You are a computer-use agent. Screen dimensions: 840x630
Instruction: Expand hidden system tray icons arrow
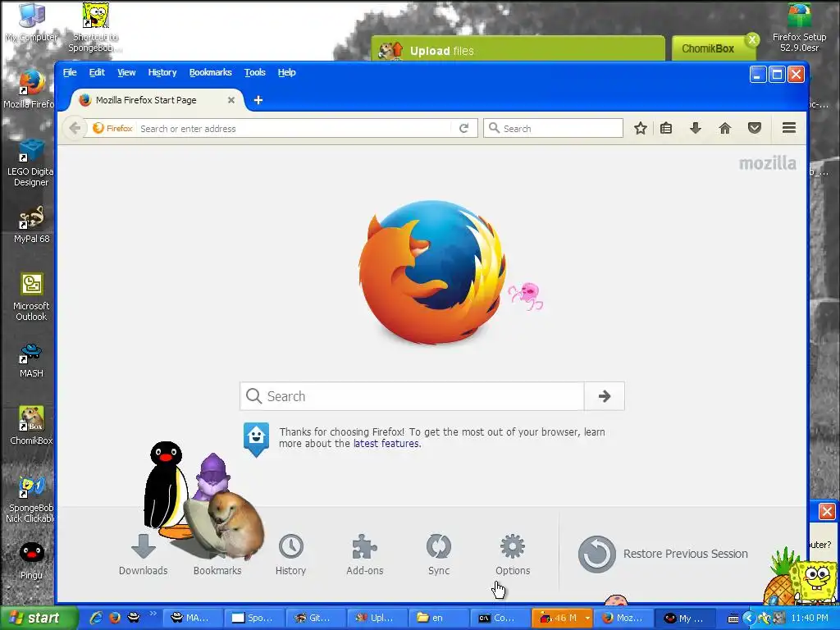tap(748, 619)
